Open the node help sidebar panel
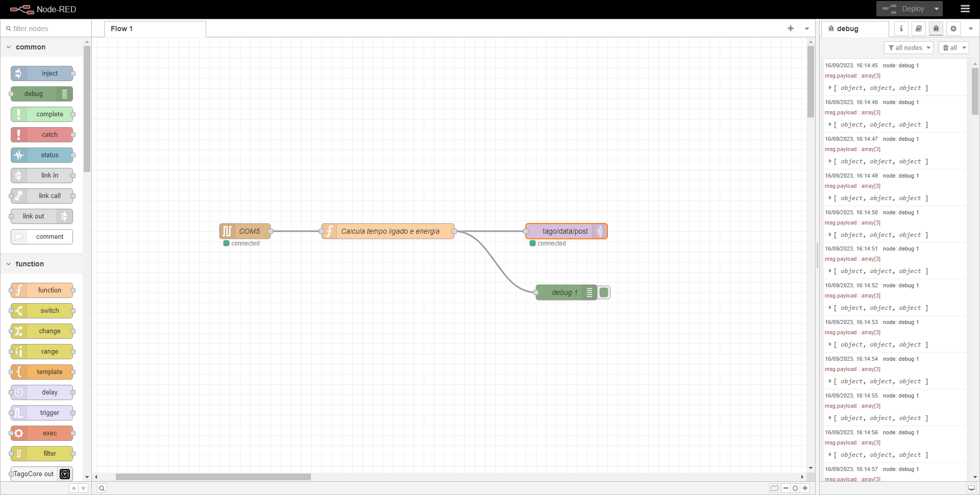This screenshot has width=980, height=495. 918,29
